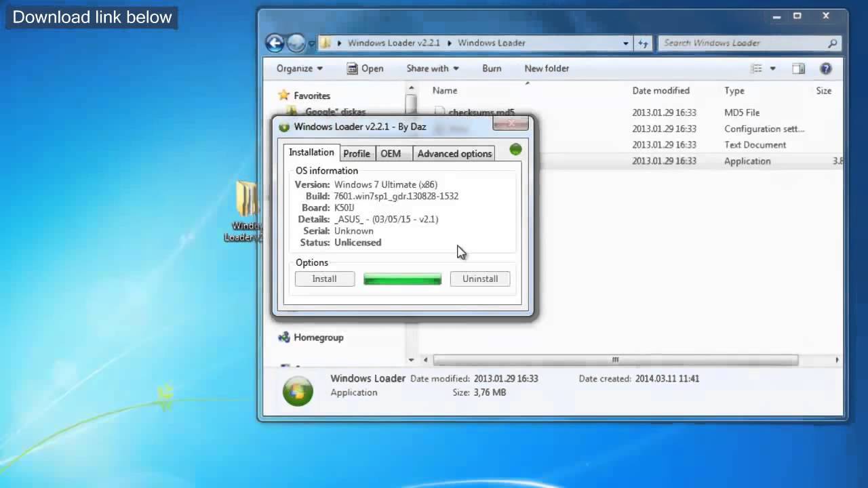Viewport: 868px width, 488px height.
Task: Open the address bar history dropdown arrow
Action: [x=626, y=43]
